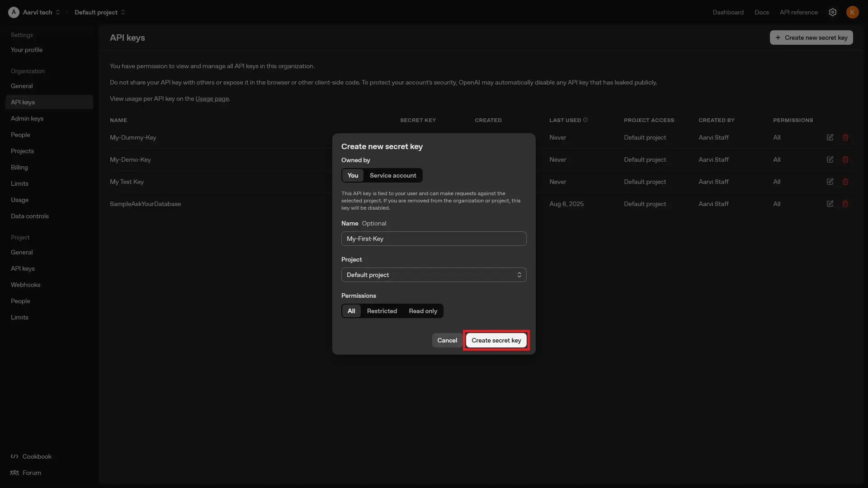Click My-Dummy-Key name

tap(133, 137)
